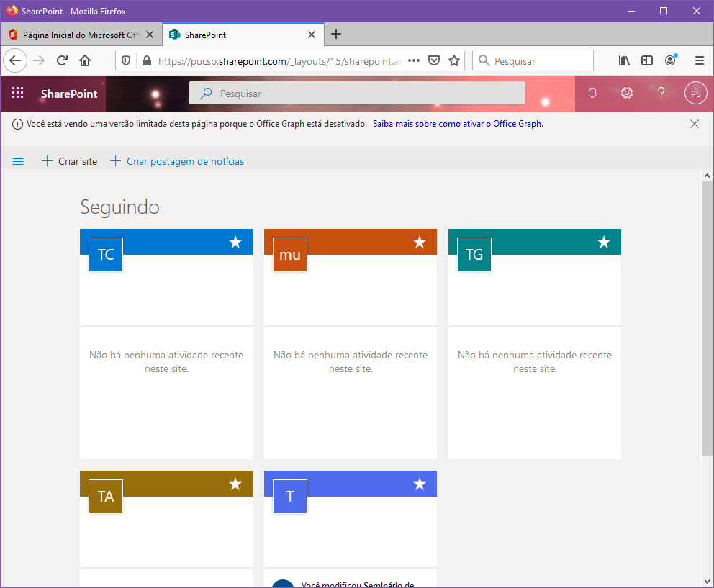Open the SharePoint app launcher waffle icon
Screen dimensions: 714x588
pos(18,93)
